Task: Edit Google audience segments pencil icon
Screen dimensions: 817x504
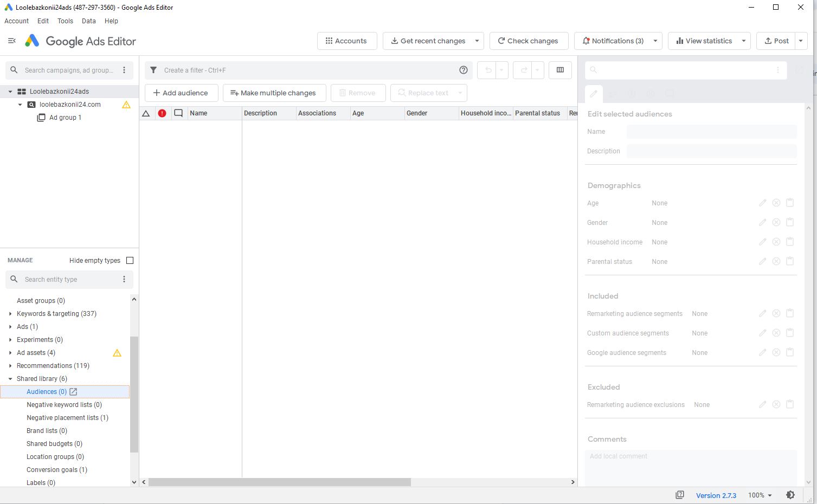Action: (762, 352)
